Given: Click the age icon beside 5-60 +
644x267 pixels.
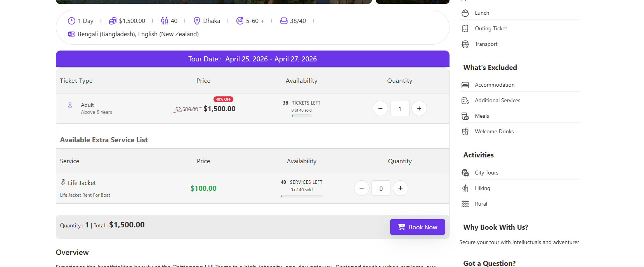Looking at the screenshot, I should point(240,21).
